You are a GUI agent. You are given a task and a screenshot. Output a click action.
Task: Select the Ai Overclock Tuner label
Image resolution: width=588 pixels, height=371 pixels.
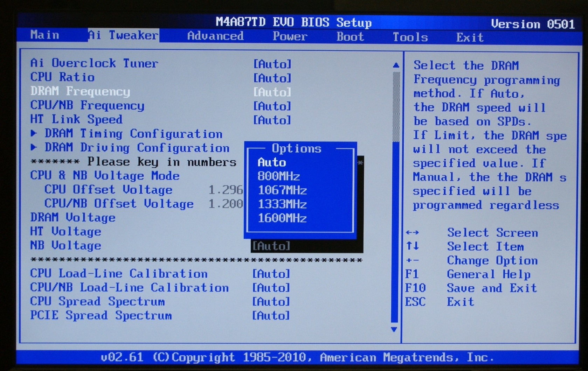pos(94,63)
